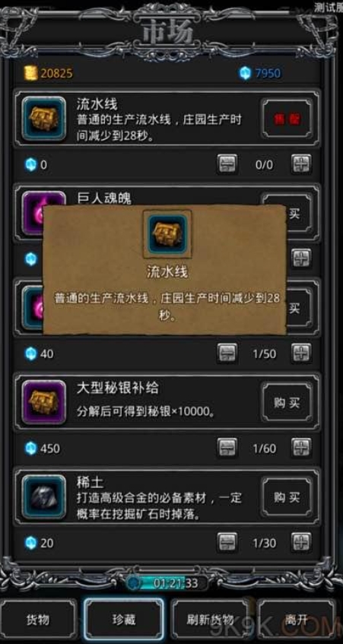
Task: Increase 稀土 quantity with the plus button
Action: (301, 543)
